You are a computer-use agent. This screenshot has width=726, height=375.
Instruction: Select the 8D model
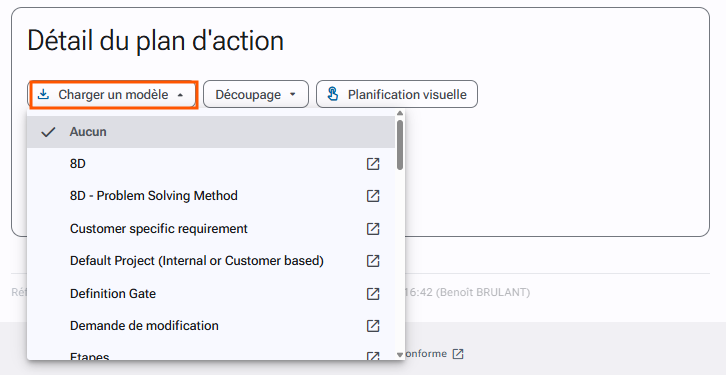pos(211,164)
